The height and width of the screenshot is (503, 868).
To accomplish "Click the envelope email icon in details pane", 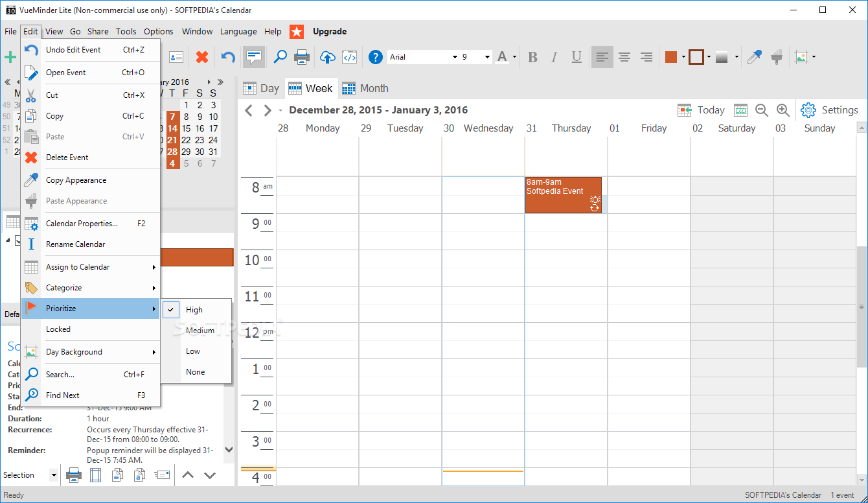I will (162, 475).
